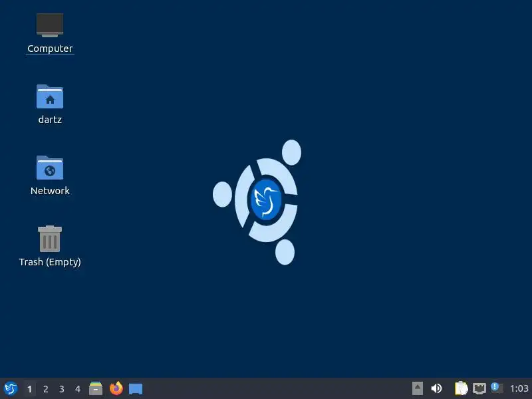
Task: Open the volume control tray icon
Action: pos(436,388)
